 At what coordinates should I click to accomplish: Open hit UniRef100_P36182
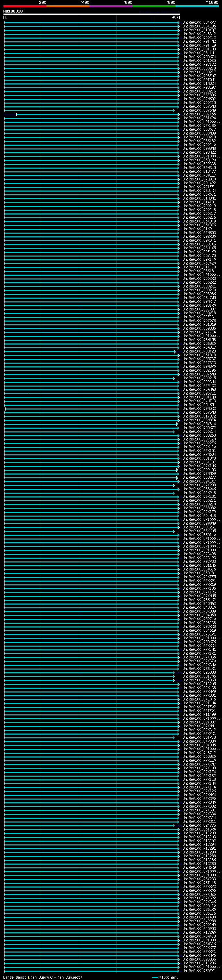click(199, 141)
